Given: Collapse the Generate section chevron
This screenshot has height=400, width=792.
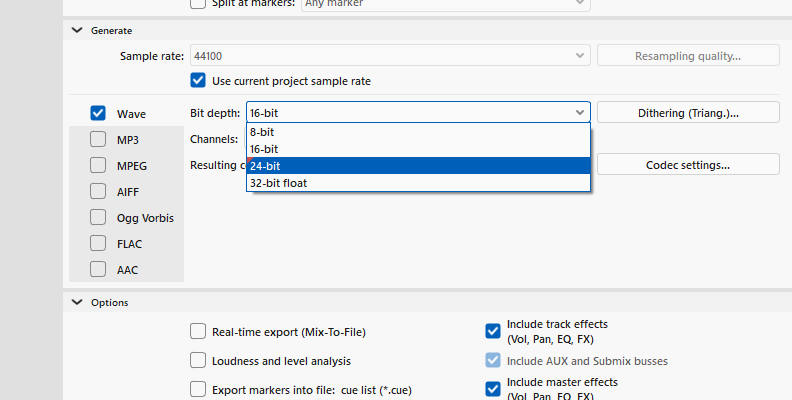Looking at the screenshot, I should [x=77, y=30].
